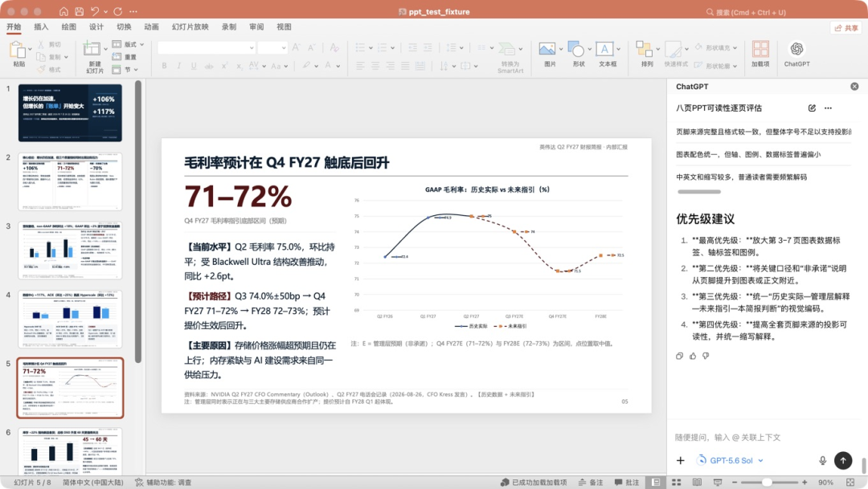Click the Reset (重置) slide button
Image resolution: width=868 pixels, height=489 pixels.
[x=125, y=56]
